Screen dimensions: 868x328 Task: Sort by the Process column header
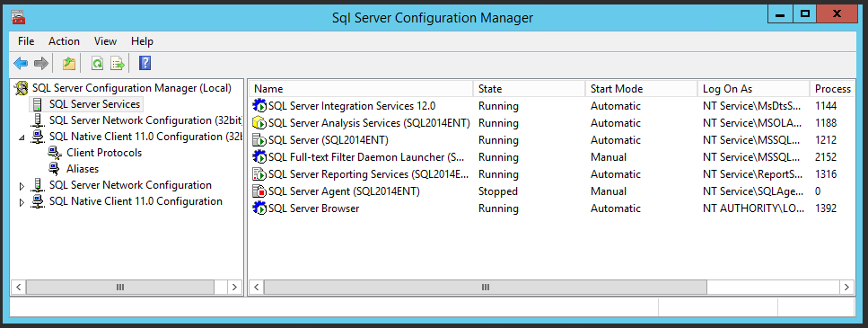[832, 89]
